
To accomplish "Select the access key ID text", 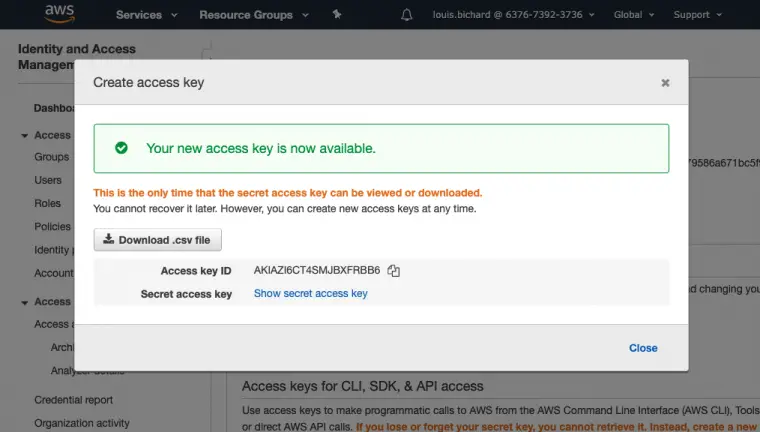I will (x=317, y=270).
